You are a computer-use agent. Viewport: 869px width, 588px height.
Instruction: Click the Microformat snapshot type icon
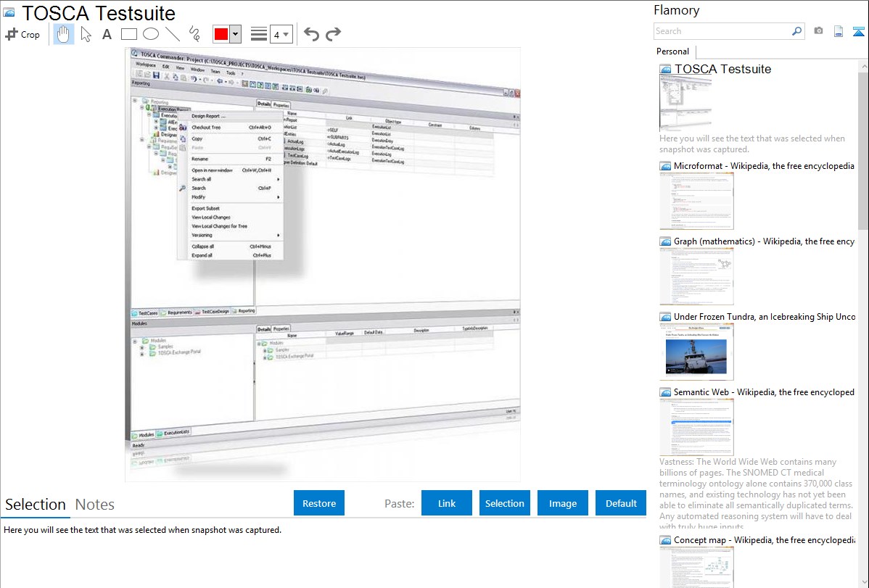click(x=665, y=166)
